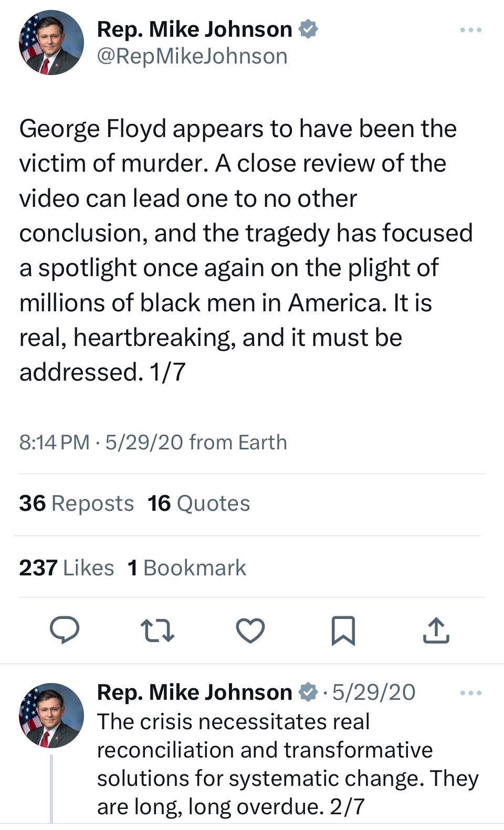Image resolution: width=504 pixels, height=830 pixels.
Task: Tap the 8:14 PM timestamp
Action: point(55,443)
